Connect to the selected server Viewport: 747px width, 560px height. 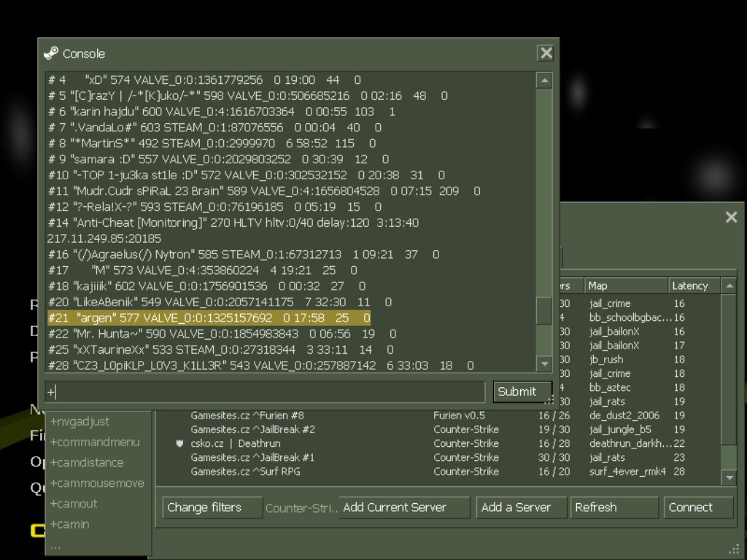pos(698,507)
